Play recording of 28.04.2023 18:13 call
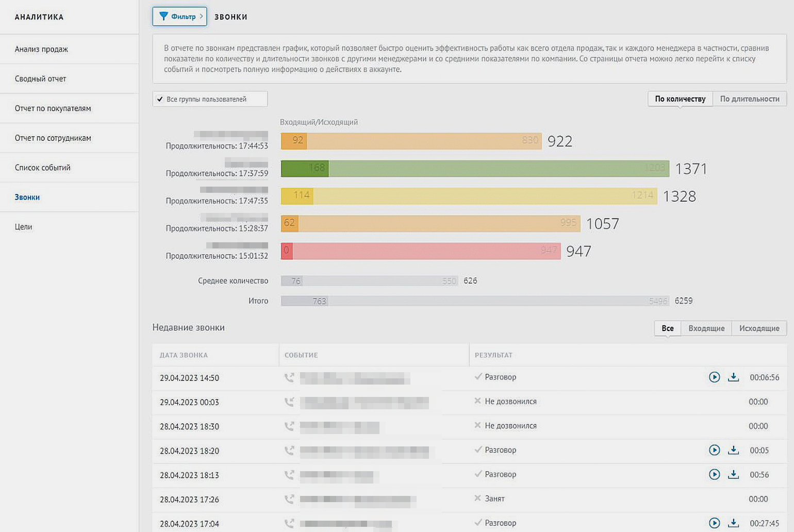This screenshot has width=794, height=532. point(714,474)
